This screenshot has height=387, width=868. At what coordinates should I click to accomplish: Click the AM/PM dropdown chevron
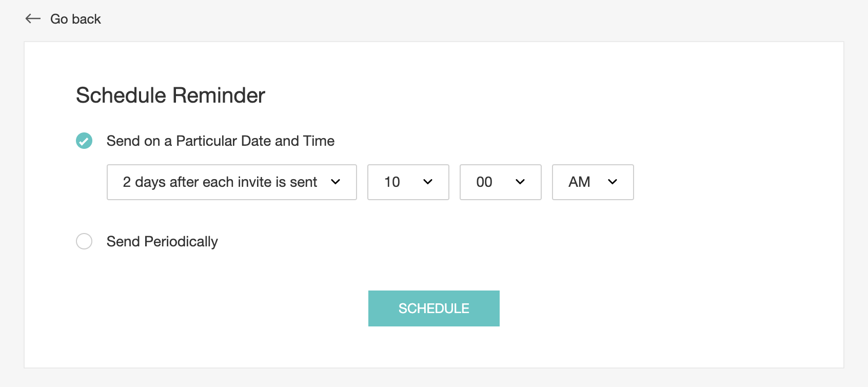[614, 182]
